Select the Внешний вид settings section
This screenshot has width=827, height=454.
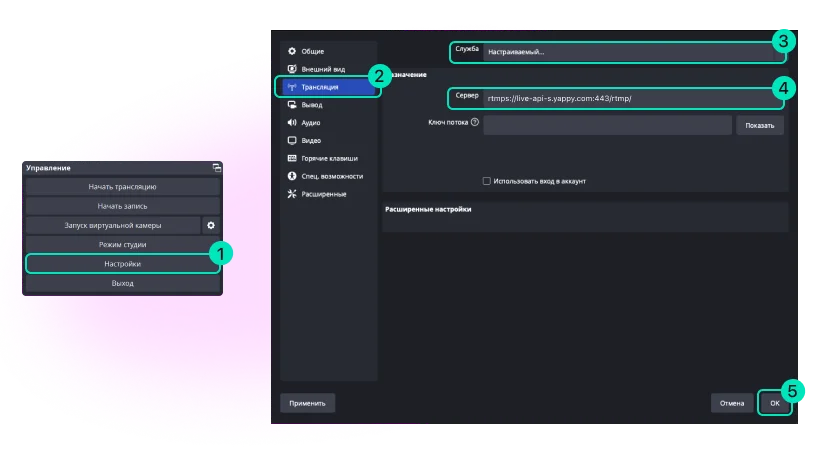[323, 69]
